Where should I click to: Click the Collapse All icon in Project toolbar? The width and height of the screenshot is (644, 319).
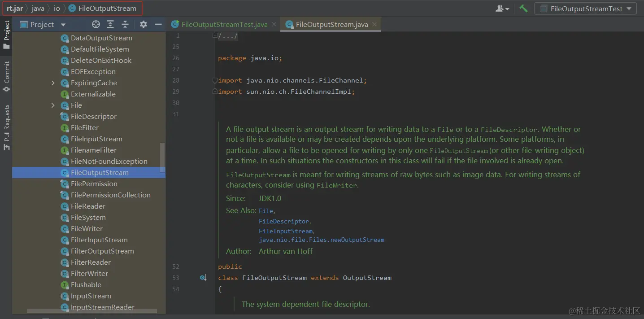coord(125,24)
